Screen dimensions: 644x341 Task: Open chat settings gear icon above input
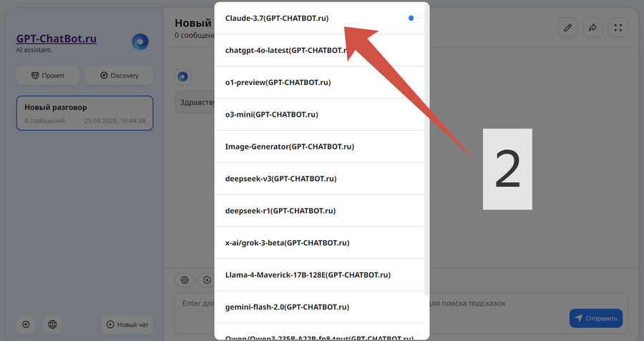(x=185, y=280)
